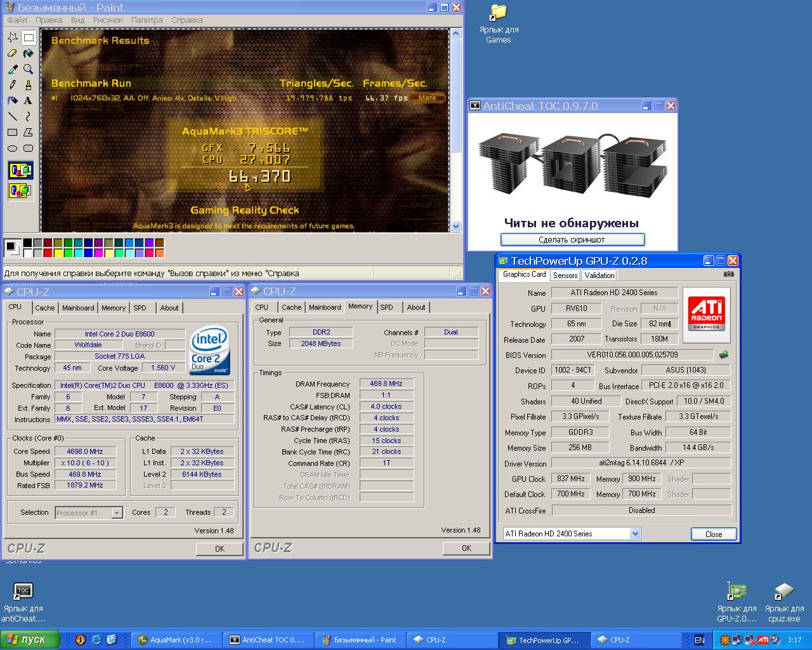This screenshot has width=812, height=650.
Task: Switch to the Validation tab in GPU-Z
Action: click(x=599, y=275)
